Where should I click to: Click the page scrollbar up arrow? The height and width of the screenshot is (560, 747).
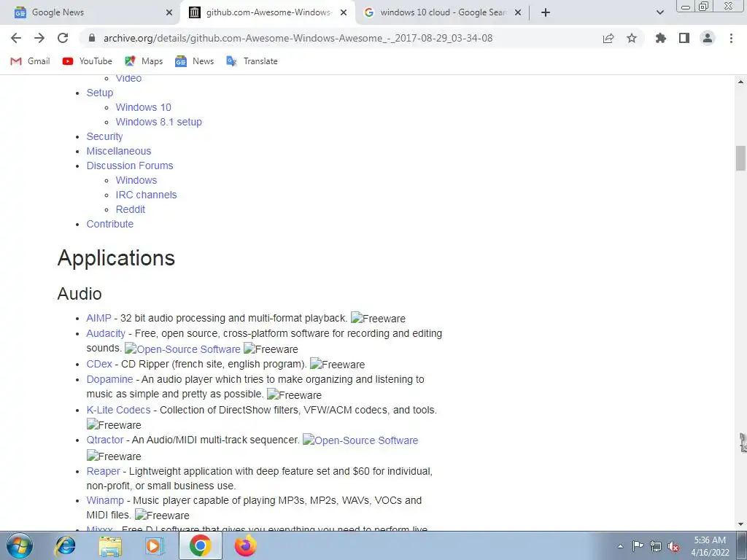tap(741, 82)
